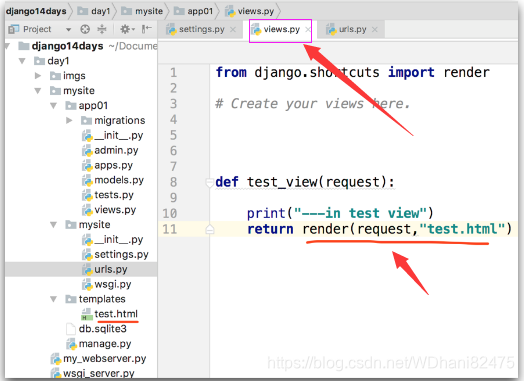The width and height of the screenshot is (524, 381).
Task: Select views.py in project tree
Action: click(x=115, y=210)
